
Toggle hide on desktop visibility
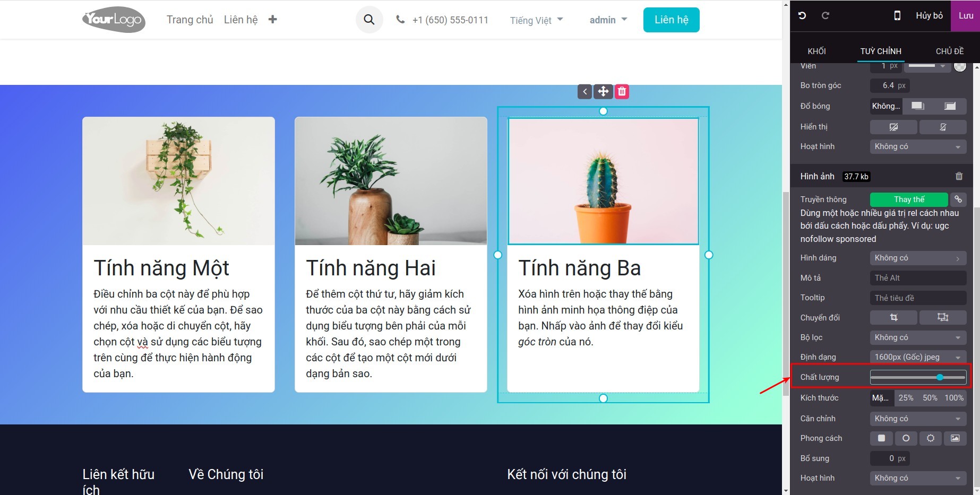coord(893,127)
